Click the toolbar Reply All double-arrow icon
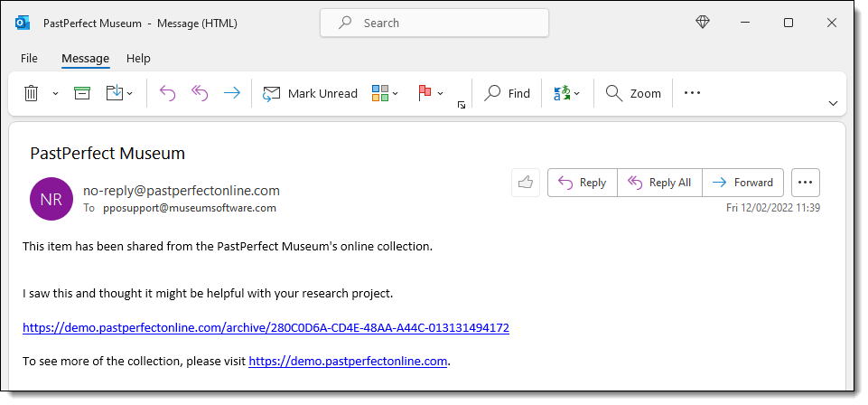The image size is (868, 405). pos(200,93)
